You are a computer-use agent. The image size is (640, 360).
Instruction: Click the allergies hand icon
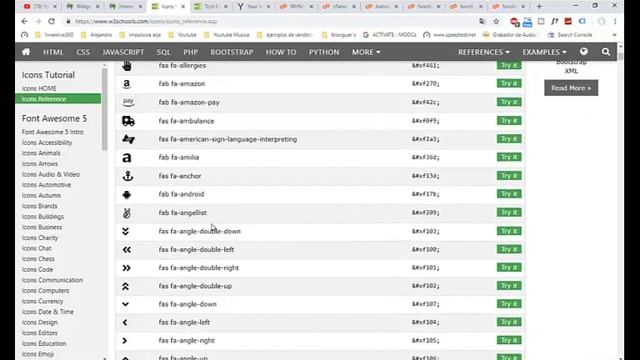127,66
